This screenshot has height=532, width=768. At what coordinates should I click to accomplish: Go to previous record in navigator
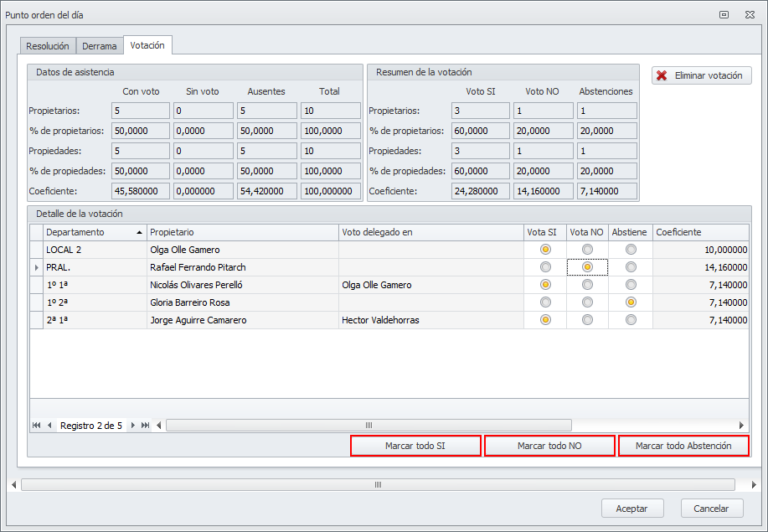49,426
